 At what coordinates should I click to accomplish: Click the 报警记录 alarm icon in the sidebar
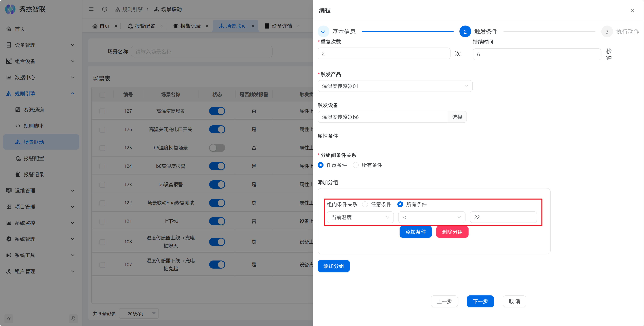coord(17,174)
